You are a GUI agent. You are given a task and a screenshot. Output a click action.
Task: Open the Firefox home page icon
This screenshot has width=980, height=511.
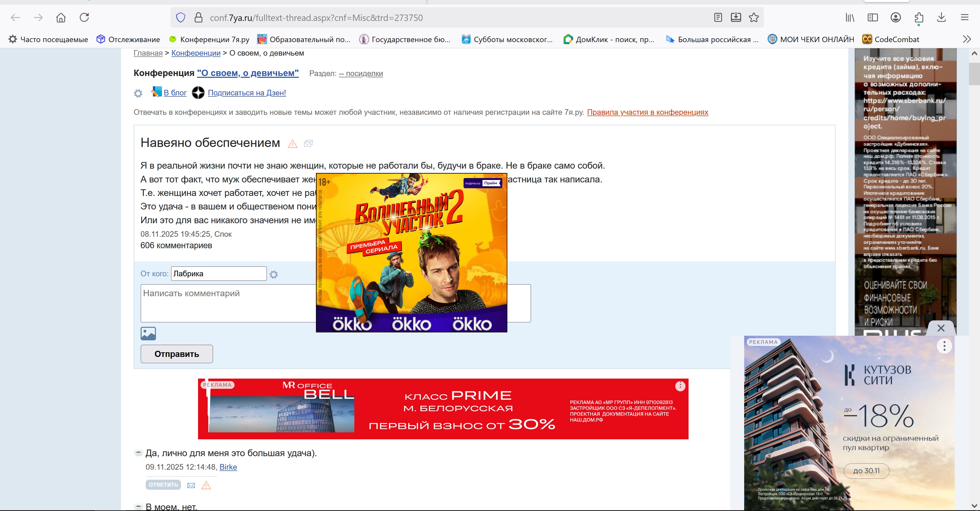(x=61, y=18)
